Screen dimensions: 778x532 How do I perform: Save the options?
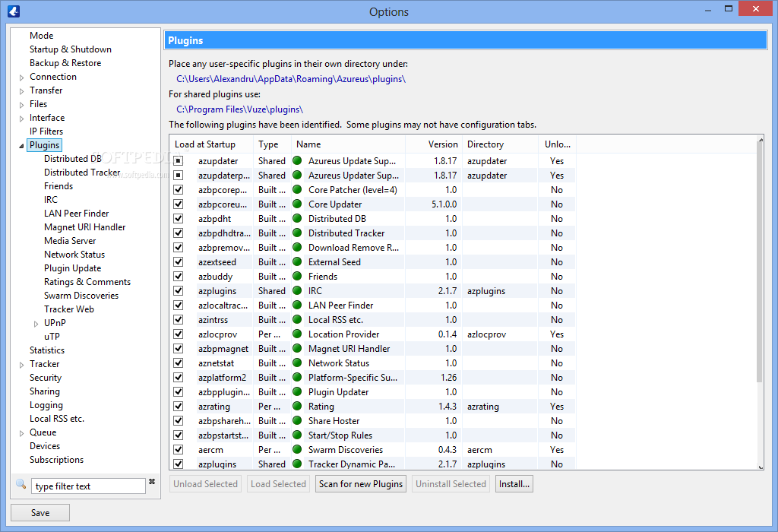(40, 513)
